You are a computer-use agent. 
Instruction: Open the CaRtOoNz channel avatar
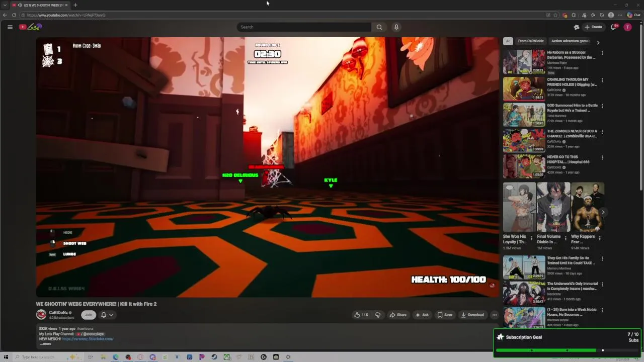pyautogui.click(x=41, y=315)
